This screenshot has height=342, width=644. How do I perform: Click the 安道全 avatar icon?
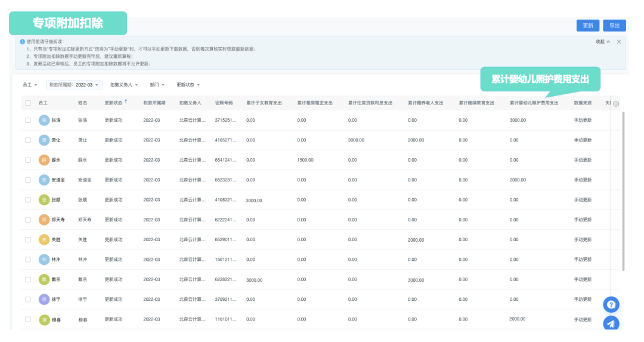[44, 180]
